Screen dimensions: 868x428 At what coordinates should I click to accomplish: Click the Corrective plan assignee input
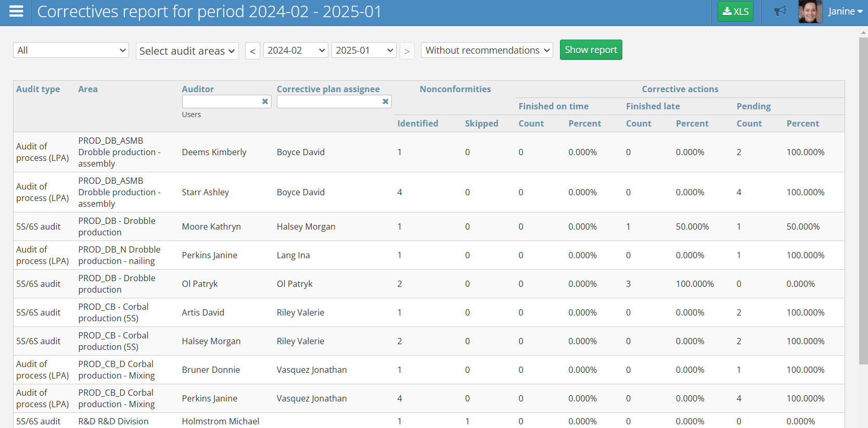[329, 102]
